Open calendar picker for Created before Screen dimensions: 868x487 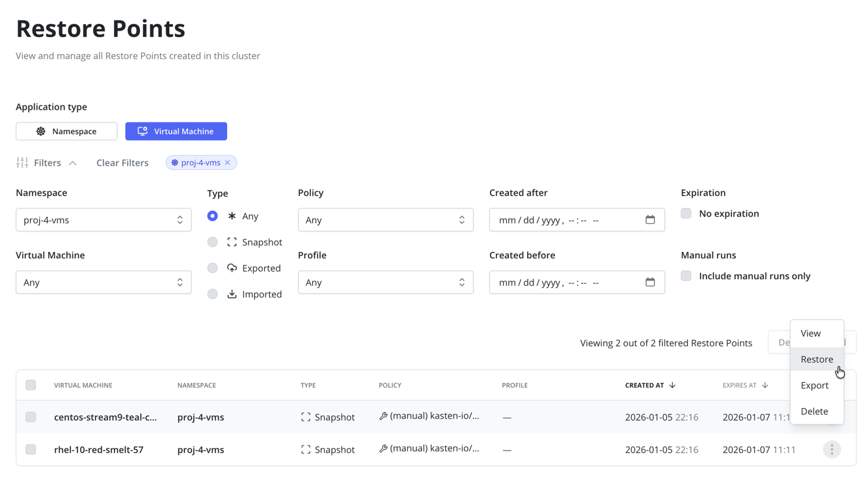pyautogui.click(x=649, y=283)
